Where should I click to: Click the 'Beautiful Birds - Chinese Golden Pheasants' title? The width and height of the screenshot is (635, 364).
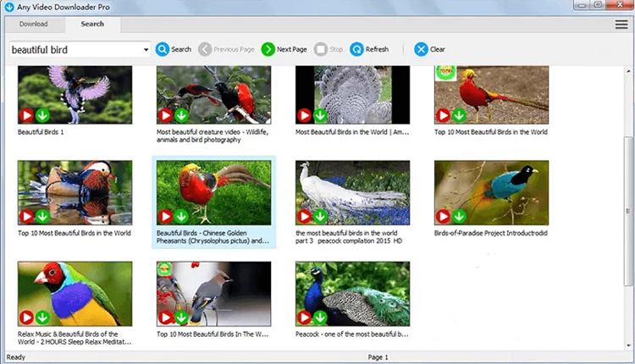(x=213, y=237)
